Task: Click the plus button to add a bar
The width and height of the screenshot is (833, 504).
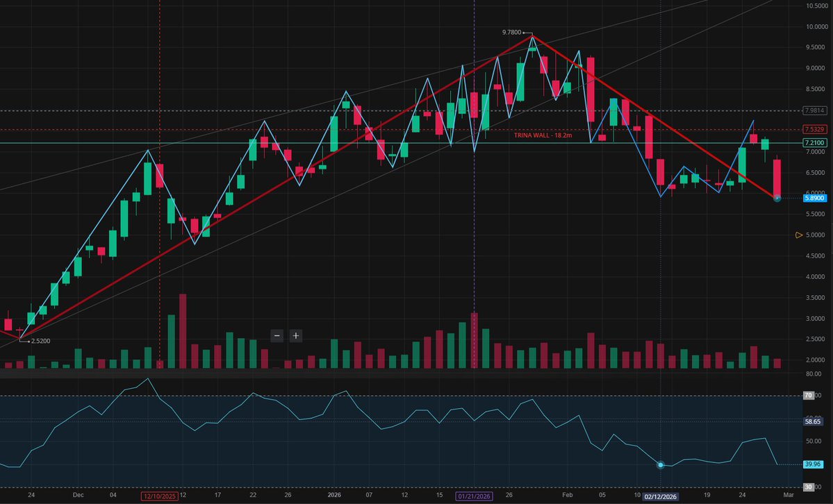Action: click(295, 335)
